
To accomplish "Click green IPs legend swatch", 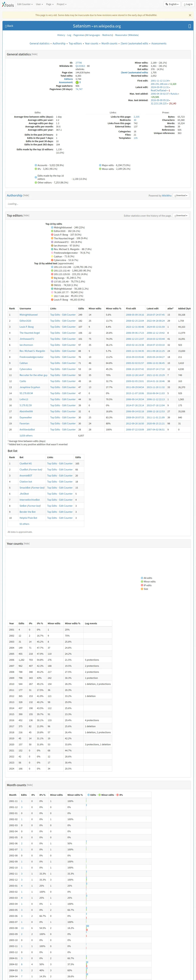I will coord(36,169).
